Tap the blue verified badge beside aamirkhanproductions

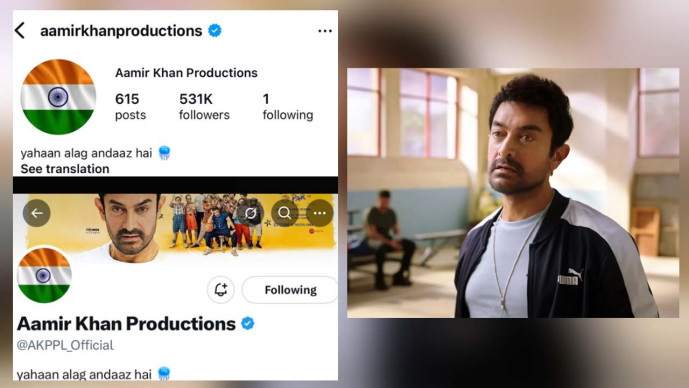pyautogui.click(x=215, y=31)
